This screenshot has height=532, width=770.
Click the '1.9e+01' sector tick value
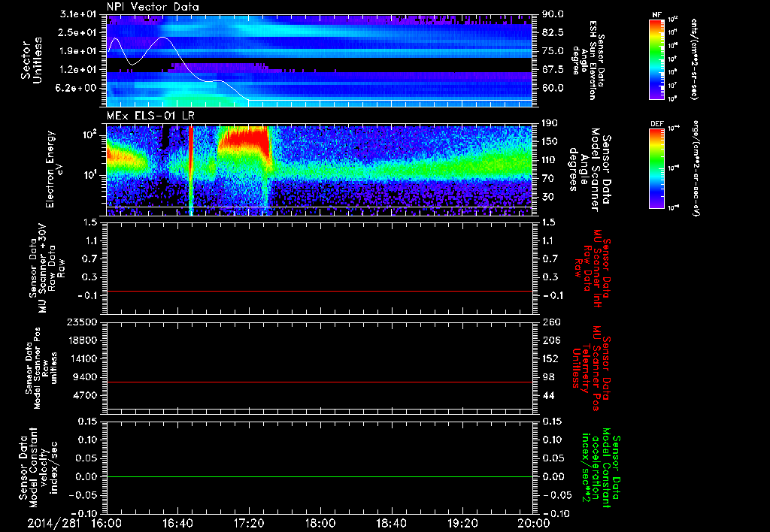78,51
